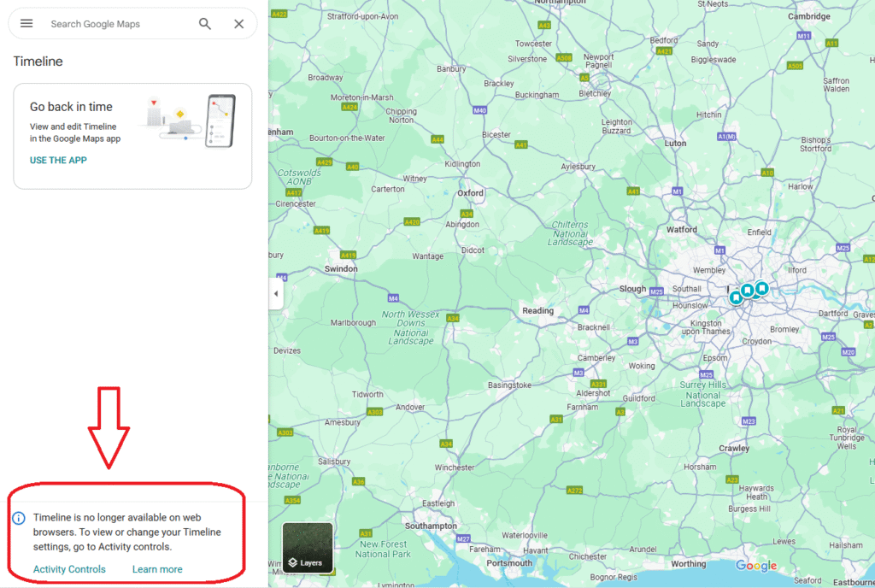
Task: Open the hamburger main menu
Action: (x=26, y=23)
